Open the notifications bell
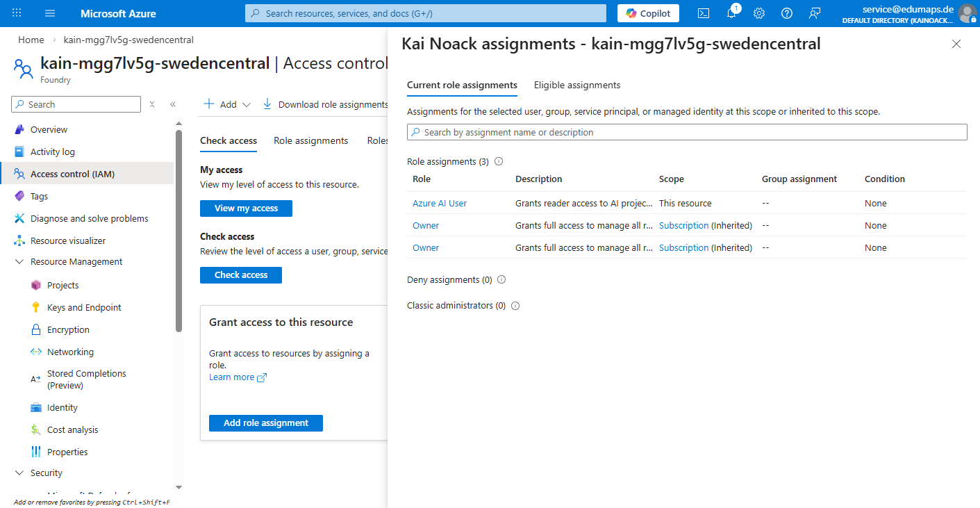Image resolution: width=980 pixels, height=508 pixels. (x=731, y=13)
